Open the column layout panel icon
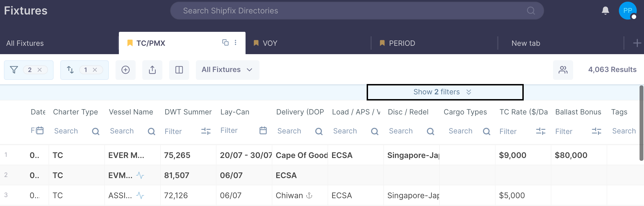The image size is (644, 206). tap(179, 70)
